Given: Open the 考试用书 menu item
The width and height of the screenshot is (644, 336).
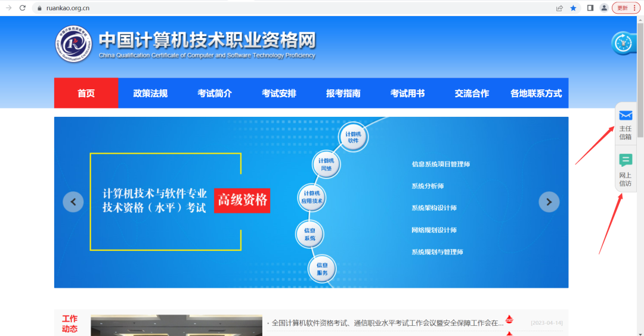Looking at the screenshot, I should click(x=407, y=93).
